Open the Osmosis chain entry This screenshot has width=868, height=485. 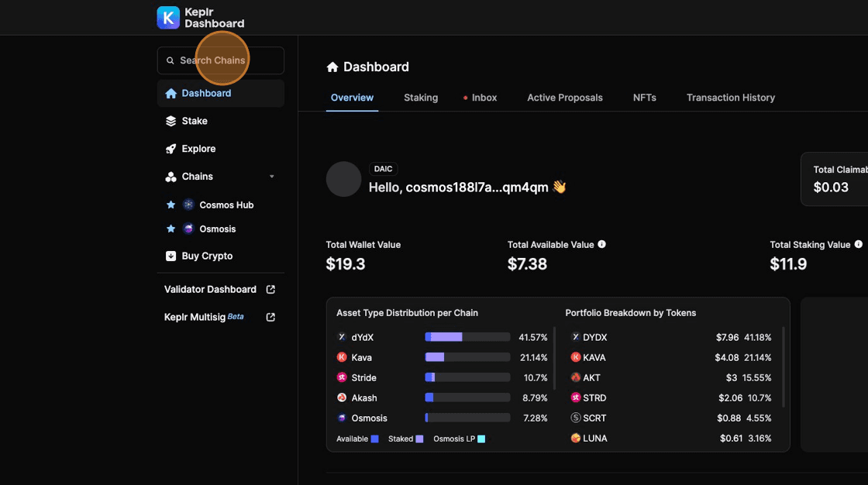point(217,229)
